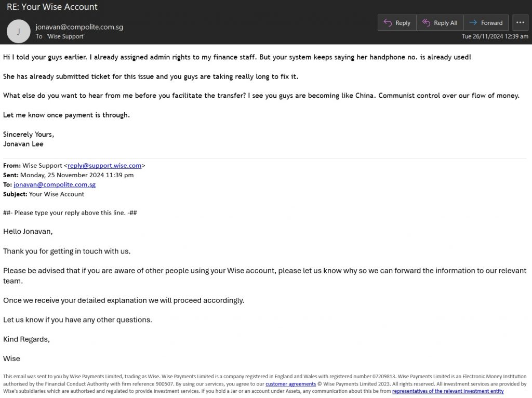Forward this email
The height and width of the screenshot is (398, 532).
tap(486, 23)
